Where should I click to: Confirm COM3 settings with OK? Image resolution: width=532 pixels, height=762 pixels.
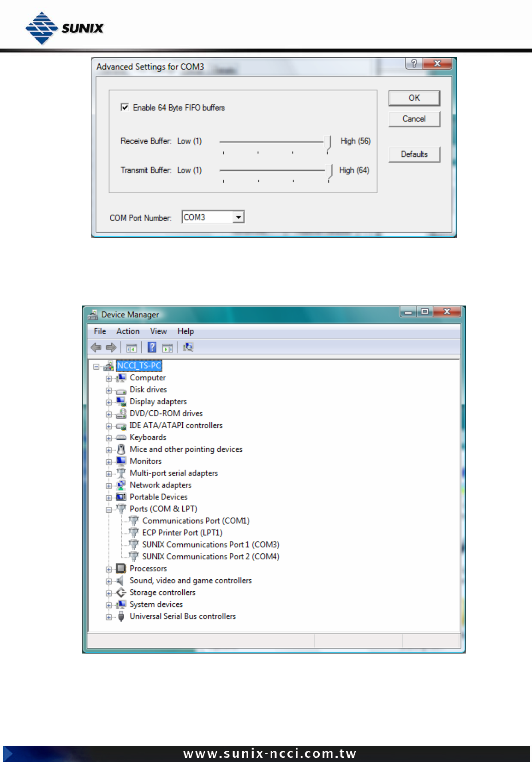click(x=414, y=98)
